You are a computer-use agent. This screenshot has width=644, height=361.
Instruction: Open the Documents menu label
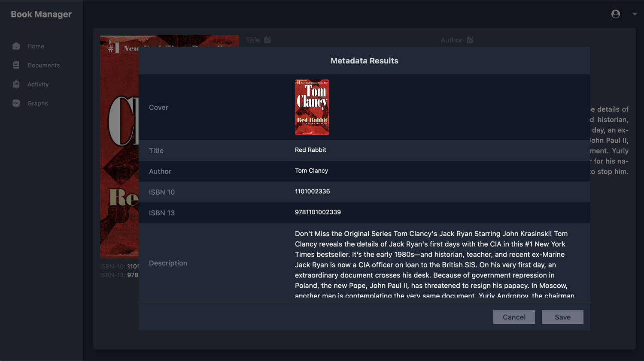point(43,65)
